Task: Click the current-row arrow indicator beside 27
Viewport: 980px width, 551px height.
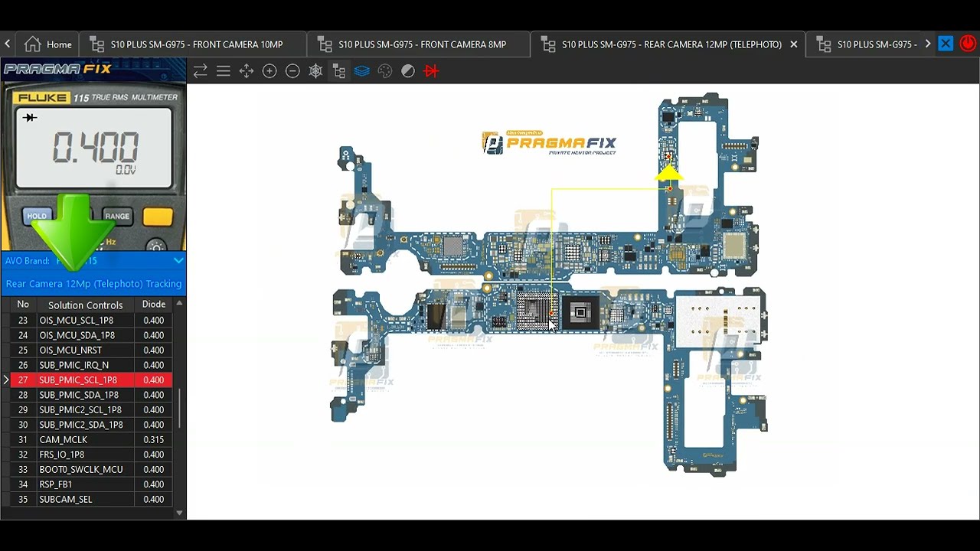Action: [x=5, y=380]
